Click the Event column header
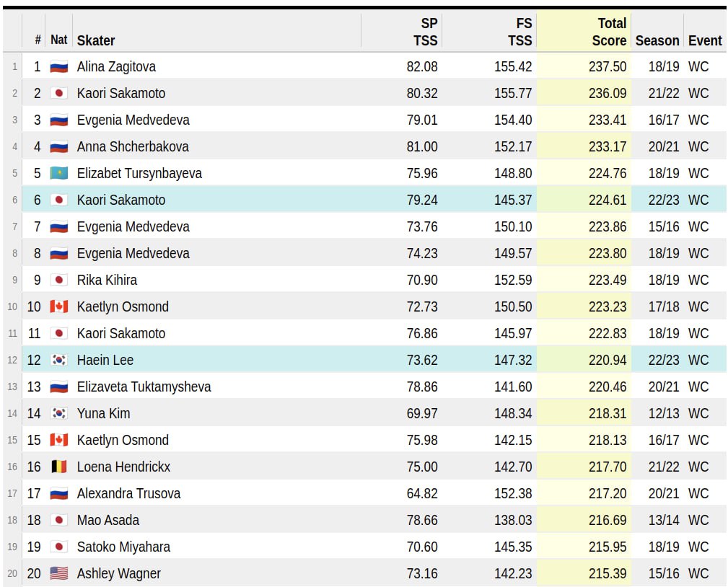 [704, 40]
